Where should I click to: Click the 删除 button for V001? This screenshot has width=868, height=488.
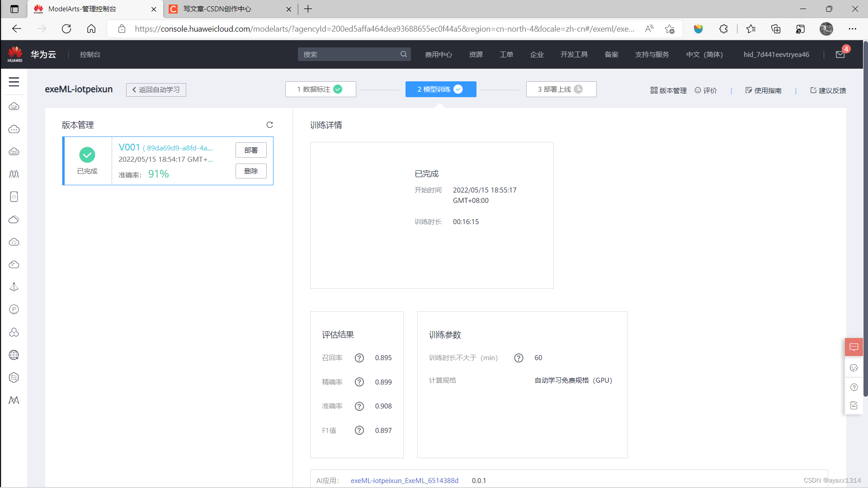pyautogui.click(x=251, y=171)
